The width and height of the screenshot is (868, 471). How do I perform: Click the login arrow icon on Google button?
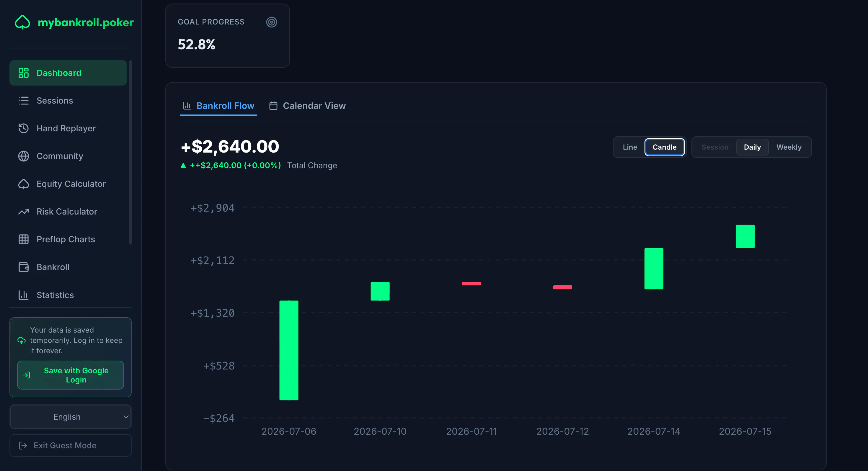[x=27, y=375]
